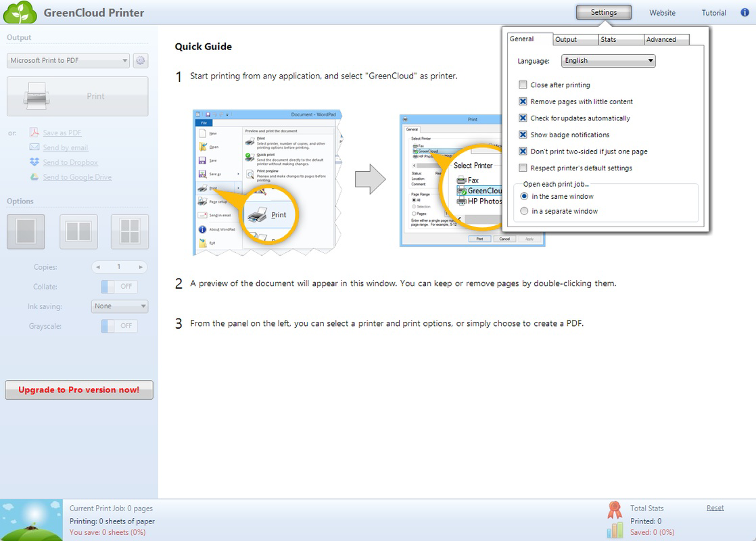Click the Dropbox icon
The height and width of the screenshot is (541, 756).
(34, 162)
